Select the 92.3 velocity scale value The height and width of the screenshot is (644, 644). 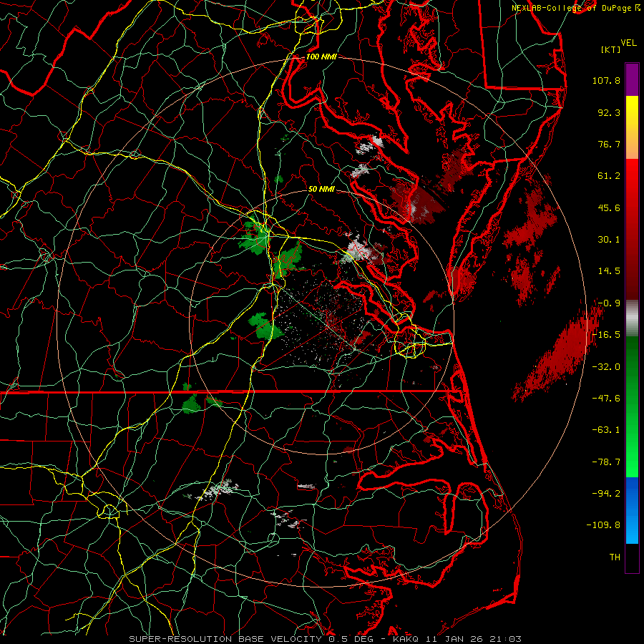(x=609, y=112)
